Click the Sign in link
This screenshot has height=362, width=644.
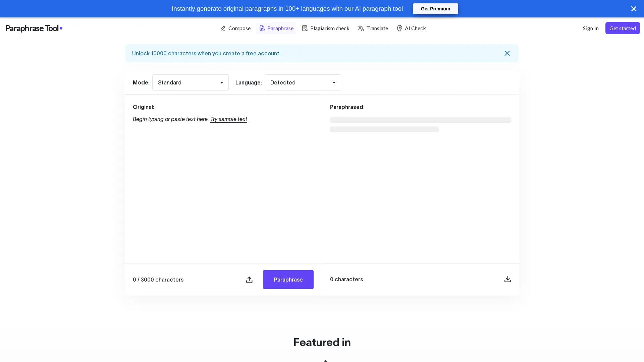point(590,28)
